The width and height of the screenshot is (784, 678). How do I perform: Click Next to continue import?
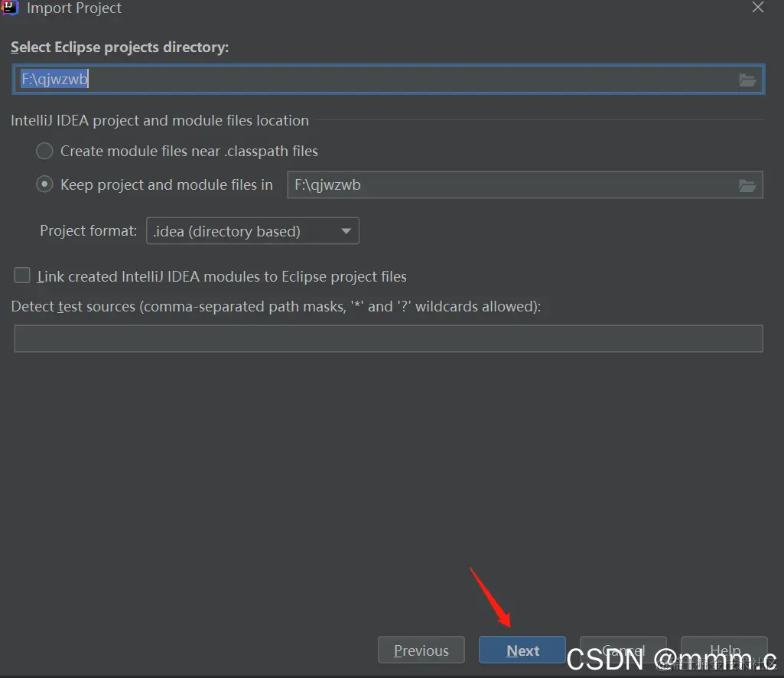522,650
